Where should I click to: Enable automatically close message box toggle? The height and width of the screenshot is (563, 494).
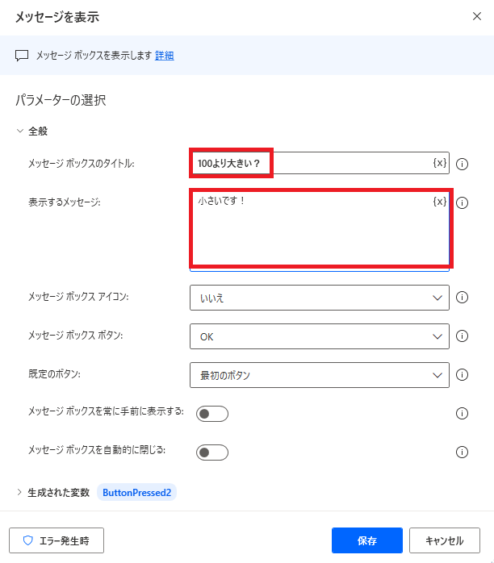(x=212, y=452)
